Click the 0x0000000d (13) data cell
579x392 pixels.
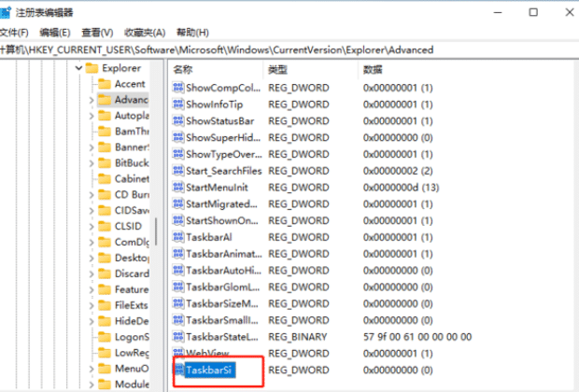point(401,188)
